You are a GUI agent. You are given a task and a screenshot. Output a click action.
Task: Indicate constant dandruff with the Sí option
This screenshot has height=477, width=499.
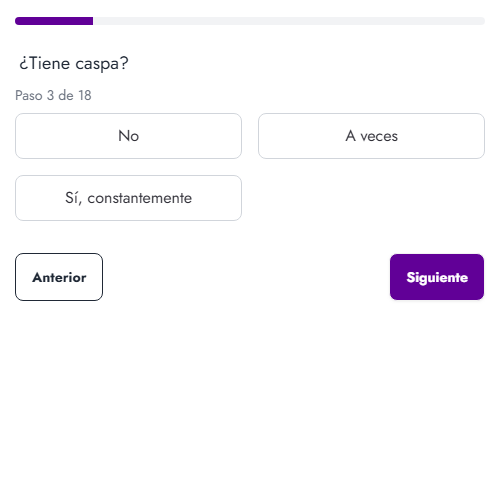point(128,198)
